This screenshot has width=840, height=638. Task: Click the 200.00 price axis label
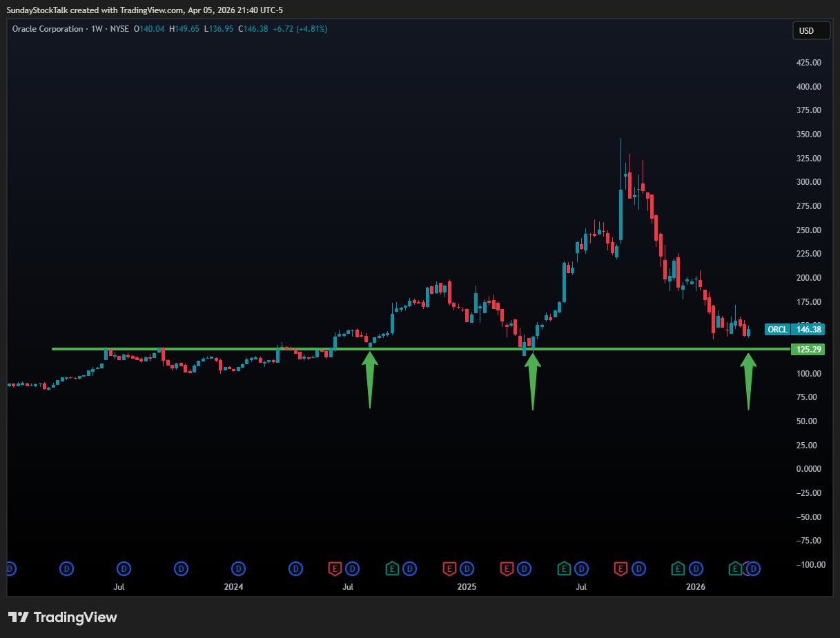click(808, 278)
